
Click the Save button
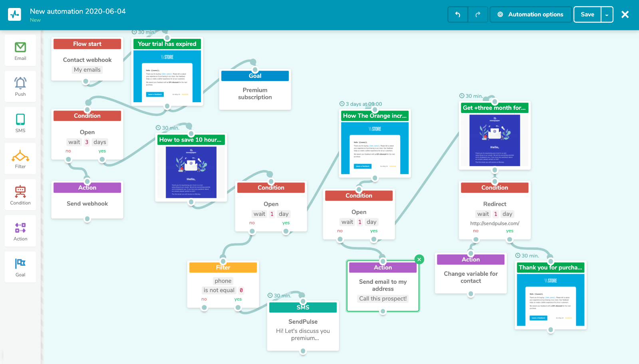click(587, 14)
